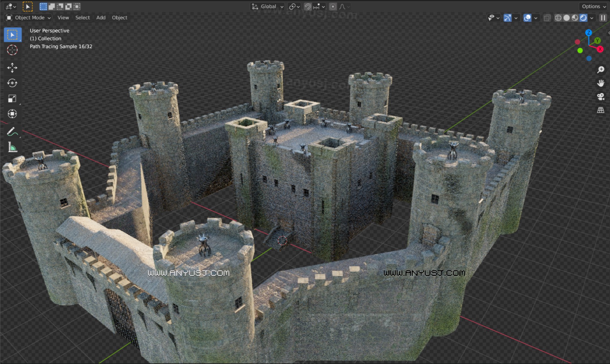
Task: Open proportional falloff dropdown
Action: tap(344, 7)
